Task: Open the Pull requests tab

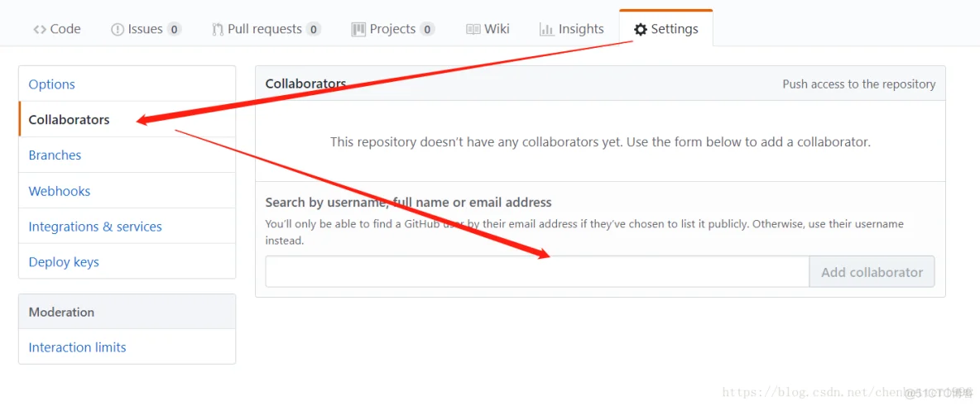Action: click(x=267, y=29)
